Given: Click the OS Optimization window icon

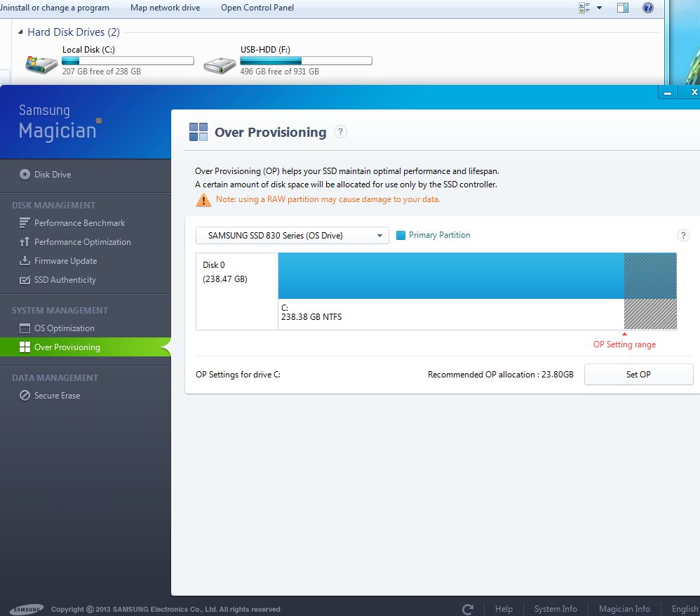Looking at the screenshot, I should click(x=25, y=328).
